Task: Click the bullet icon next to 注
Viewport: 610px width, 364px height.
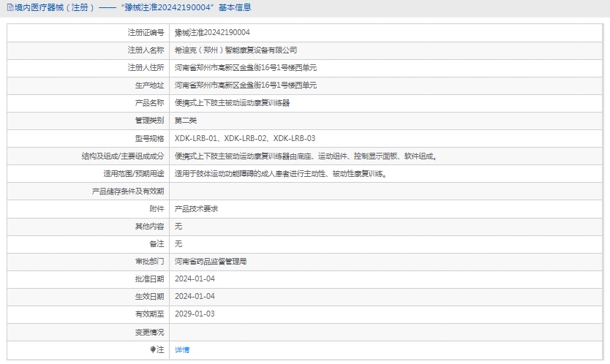Action: pos(153,349)
